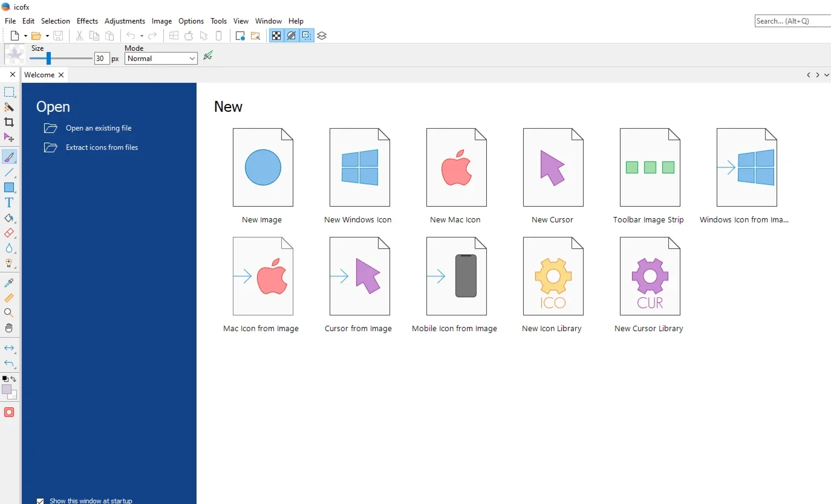Click the curved rotate arrow tool

tap(9, 363)
